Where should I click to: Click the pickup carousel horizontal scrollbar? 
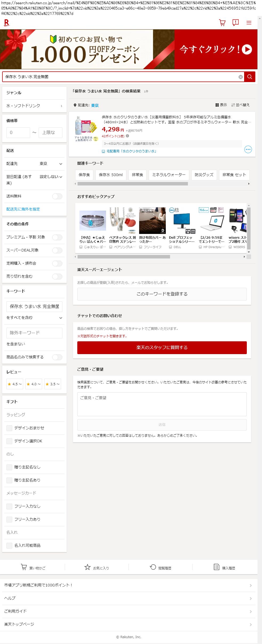click(124, 257)
